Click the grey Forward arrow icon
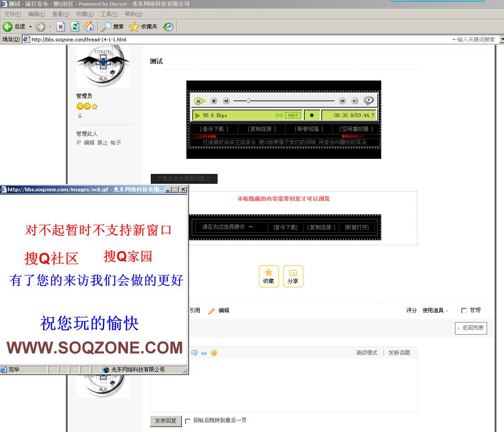 40,26
